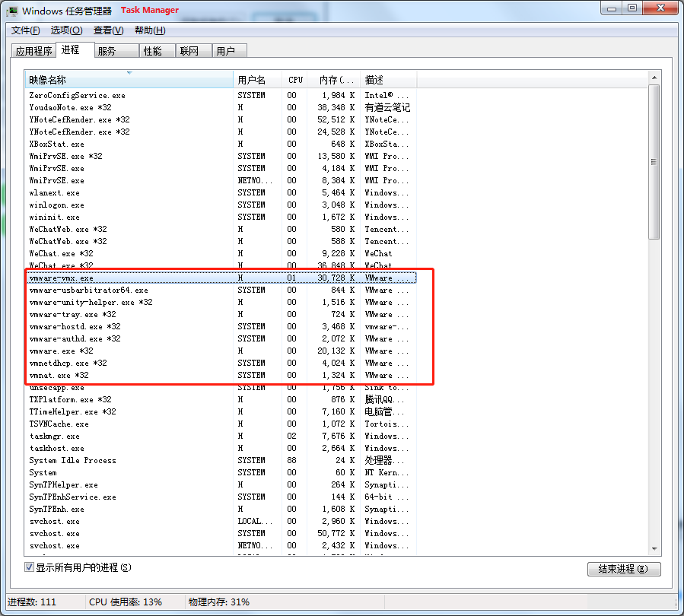
Task: Select the SynTPEnh.exe process
Action: (x=221, y=510)
